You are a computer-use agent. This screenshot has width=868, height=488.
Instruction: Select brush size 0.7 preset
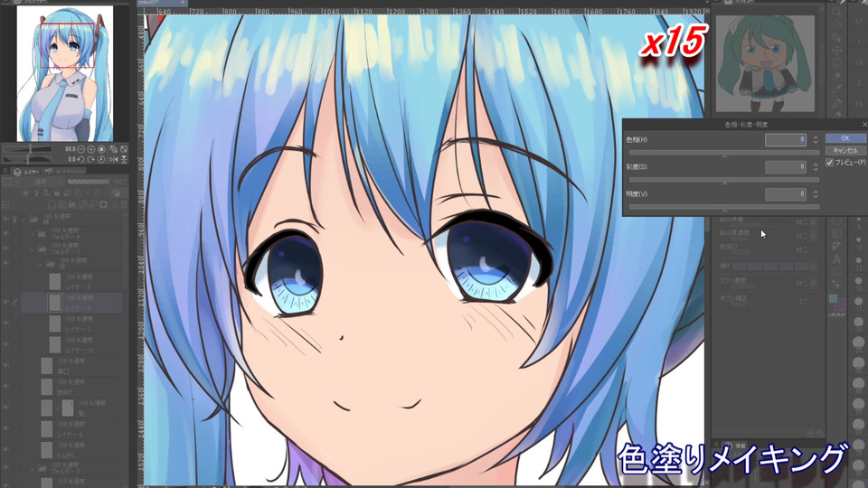(858, 21)
